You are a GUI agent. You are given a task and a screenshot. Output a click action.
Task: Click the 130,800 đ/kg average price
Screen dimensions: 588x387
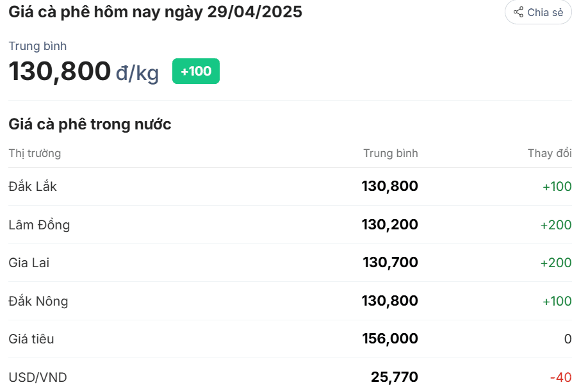pyautogui.click(x=84, y=71)
